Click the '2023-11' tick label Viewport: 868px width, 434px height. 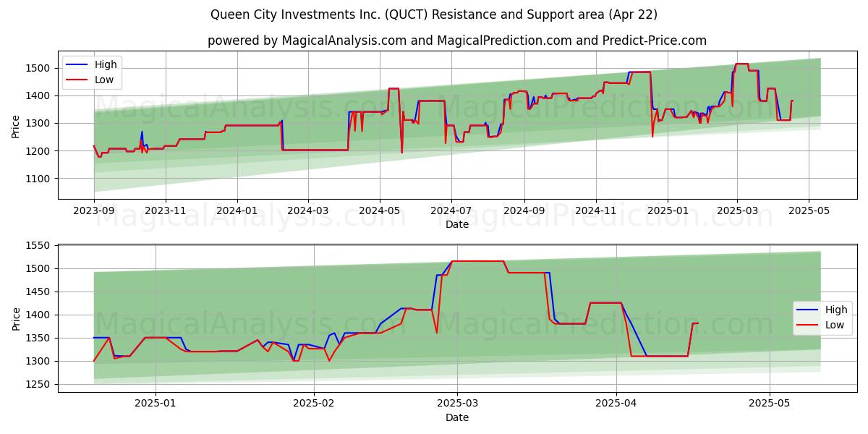166,210
